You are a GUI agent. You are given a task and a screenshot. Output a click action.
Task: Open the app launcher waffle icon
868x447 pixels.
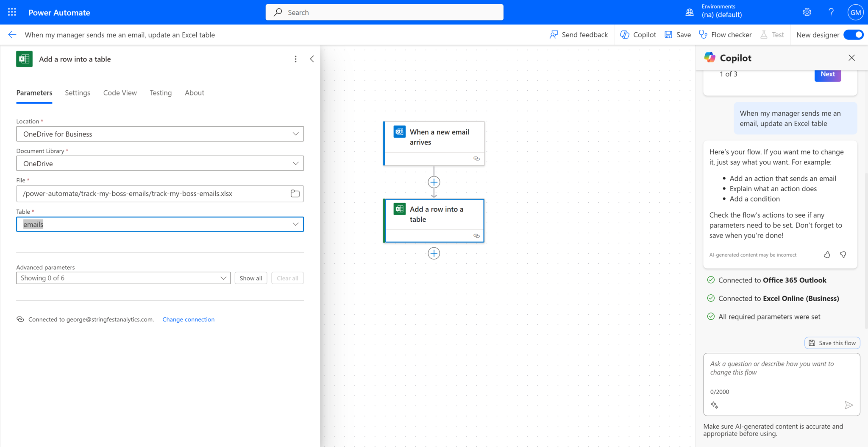pos(12,12)
